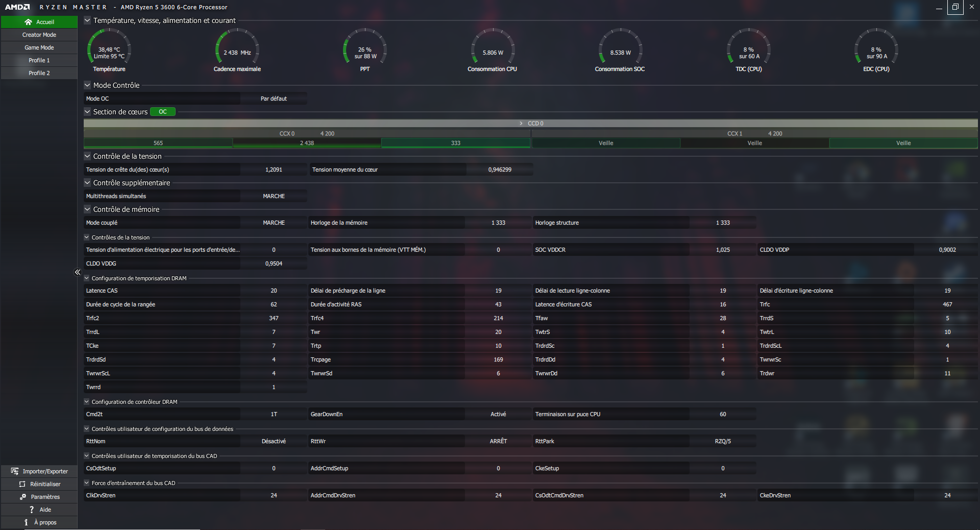Switch to Creator Mode
Screen dimensions: 980x530
point(39,35)
